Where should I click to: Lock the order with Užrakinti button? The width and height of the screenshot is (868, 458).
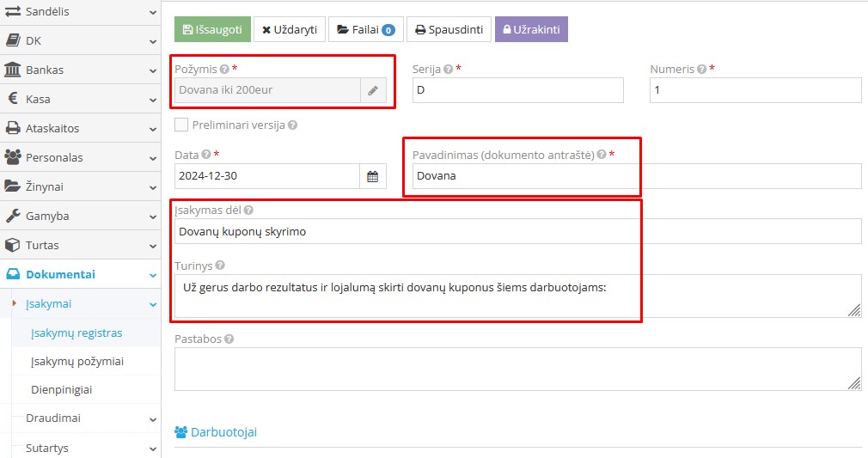click(x=531, y=29)
